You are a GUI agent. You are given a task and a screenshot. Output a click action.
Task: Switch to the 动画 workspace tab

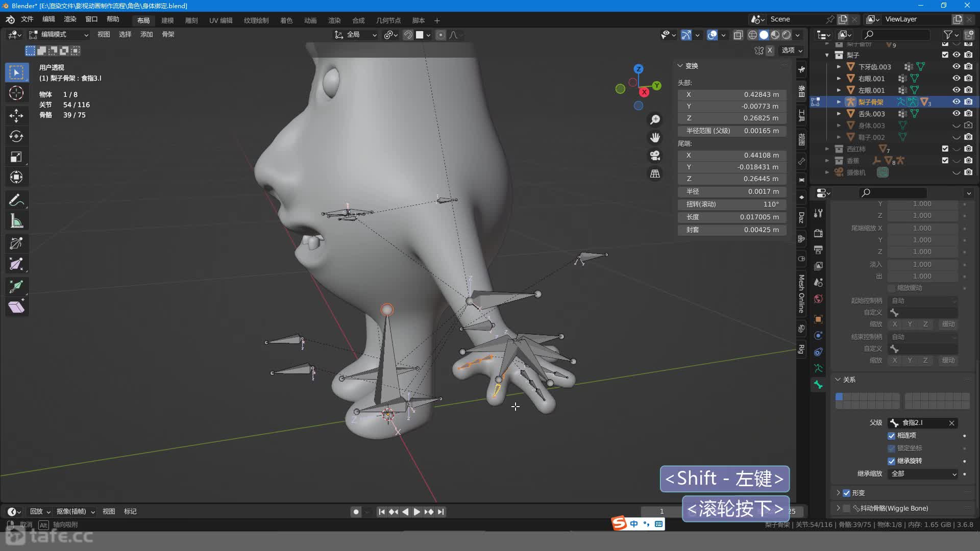[x=310, y=20]
